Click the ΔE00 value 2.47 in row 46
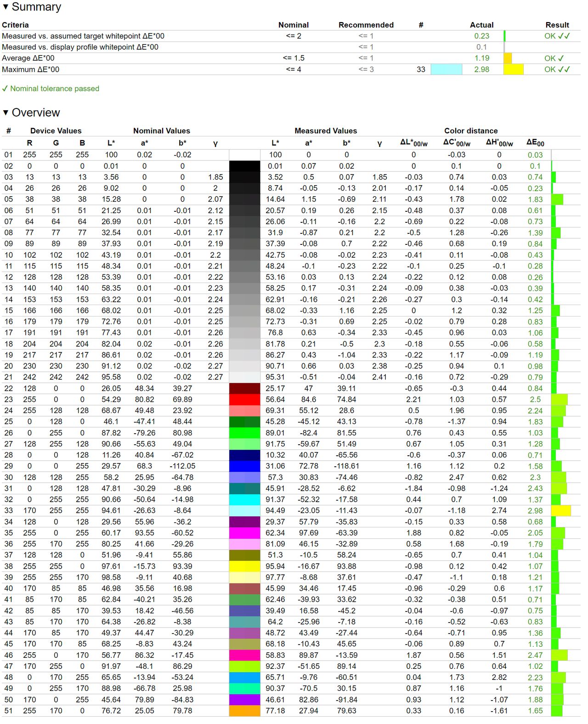 tap(535, 655)
